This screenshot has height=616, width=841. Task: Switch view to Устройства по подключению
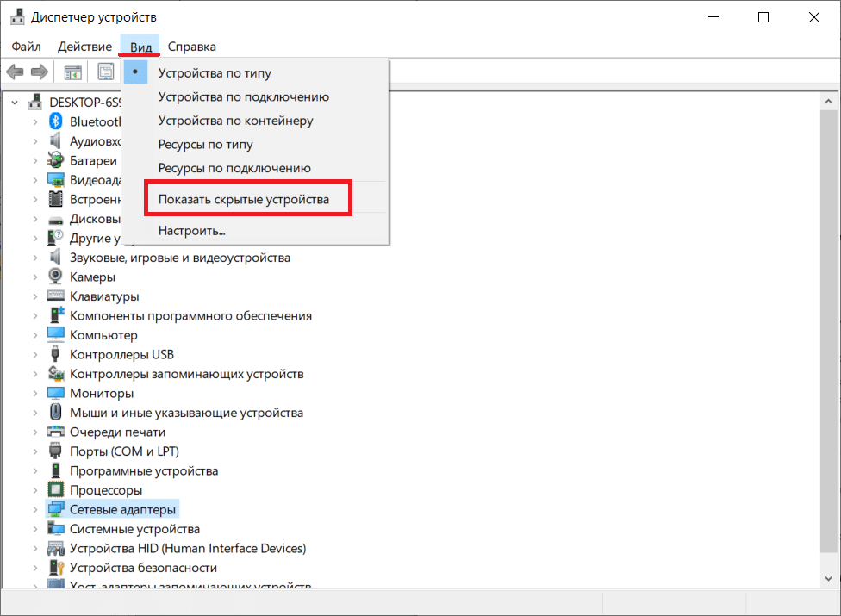point(243,97)
